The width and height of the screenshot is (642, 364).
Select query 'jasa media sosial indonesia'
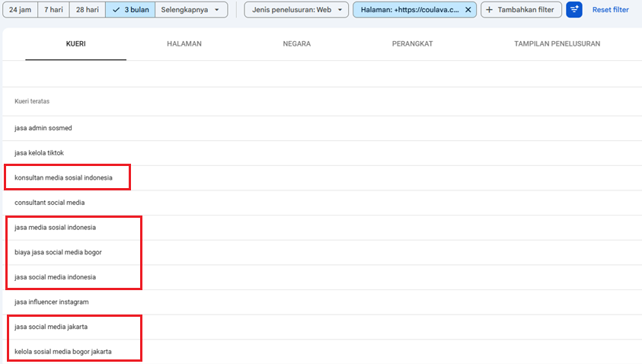tap(56, 227)
